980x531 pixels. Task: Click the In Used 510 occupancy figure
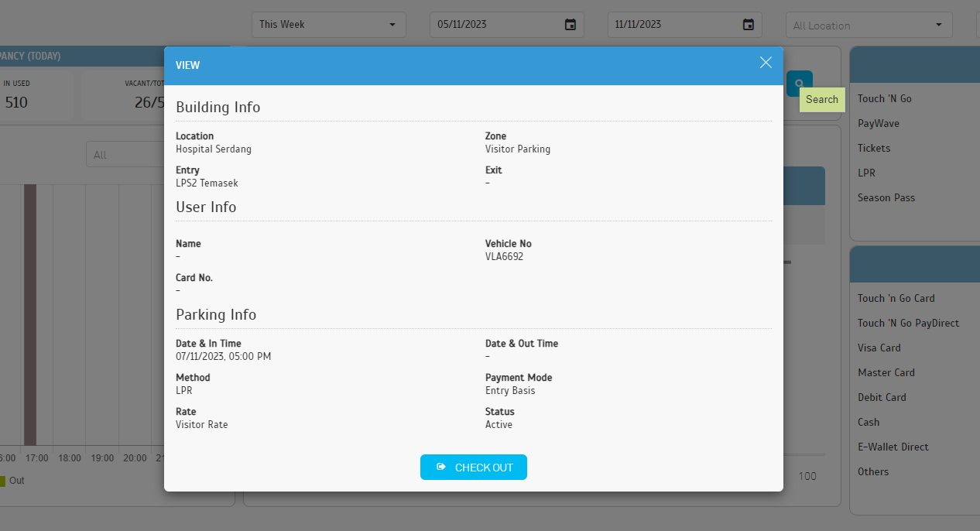tap(16, 101)
